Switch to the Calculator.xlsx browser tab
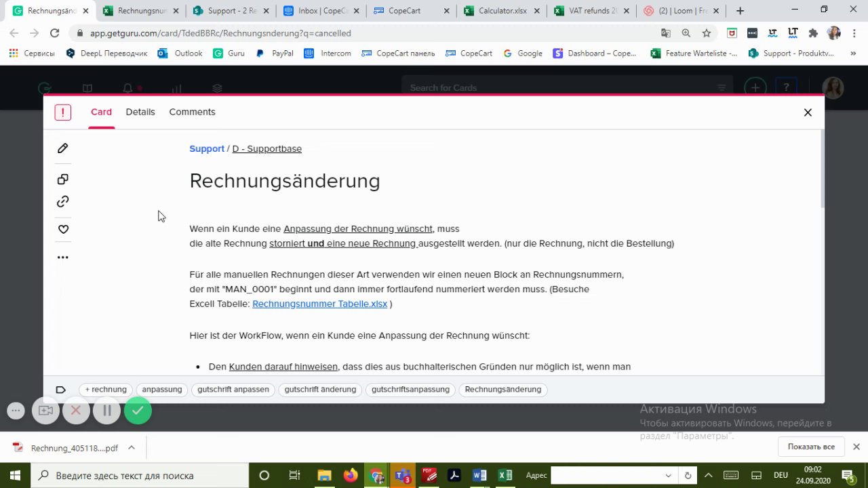This screenshot has height=488, width=868. [502, 11]
